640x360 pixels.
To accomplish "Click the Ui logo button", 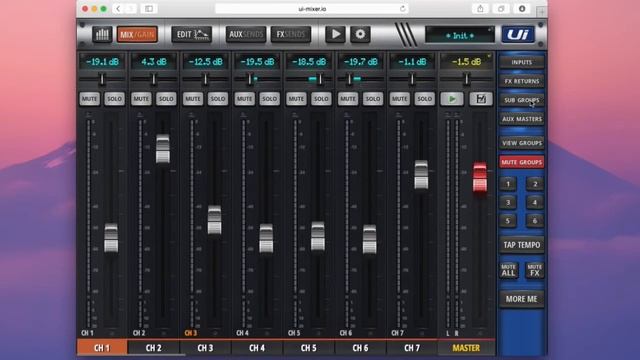I will 518,34.
